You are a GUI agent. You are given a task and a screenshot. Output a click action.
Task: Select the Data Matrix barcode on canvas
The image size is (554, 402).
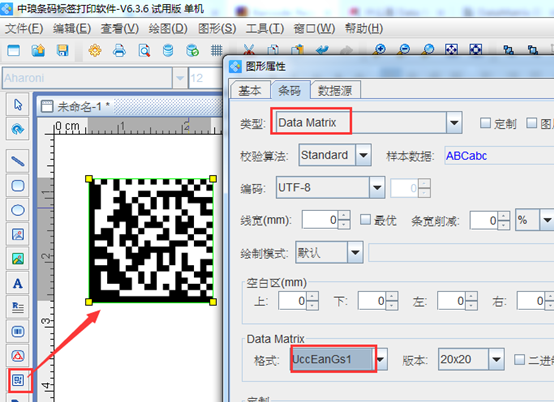point(151,240)
